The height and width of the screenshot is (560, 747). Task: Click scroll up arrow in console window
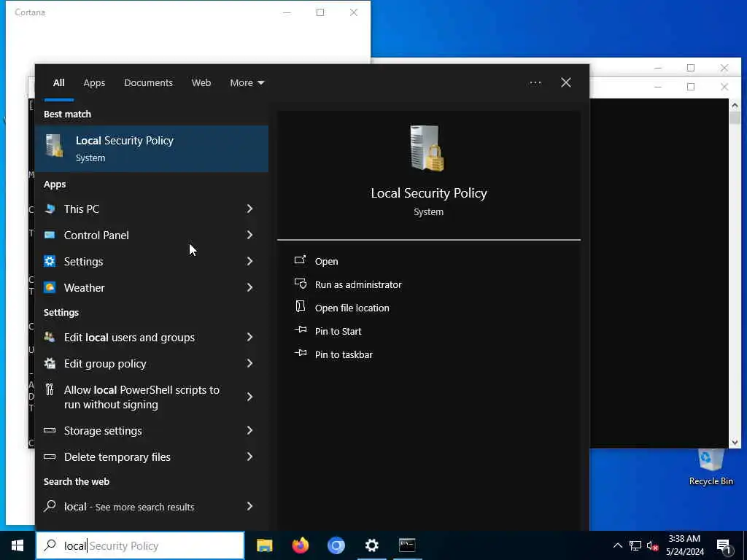coord(735,105)
